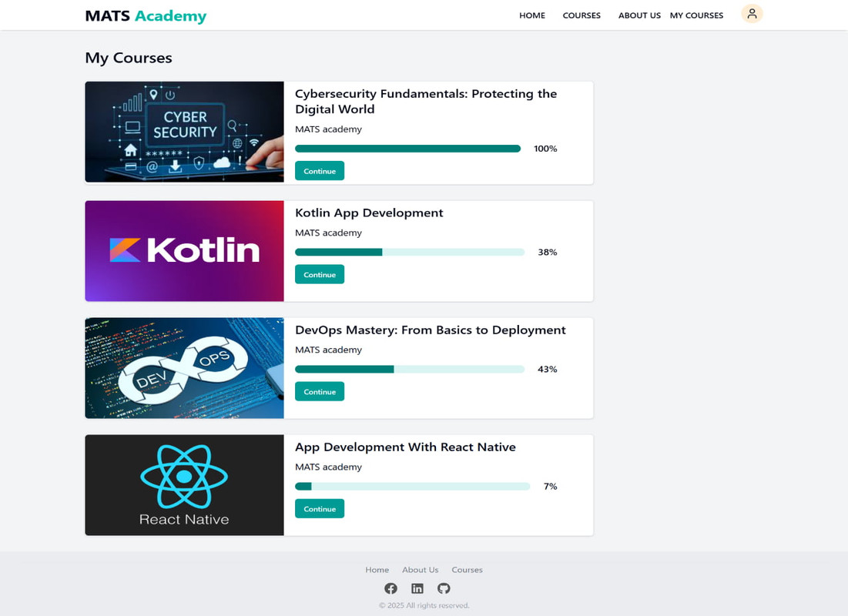The height and width of the screenshot is (616, 848).
Task: Visit the Facebook icon in footer
Action: [390, 588]
